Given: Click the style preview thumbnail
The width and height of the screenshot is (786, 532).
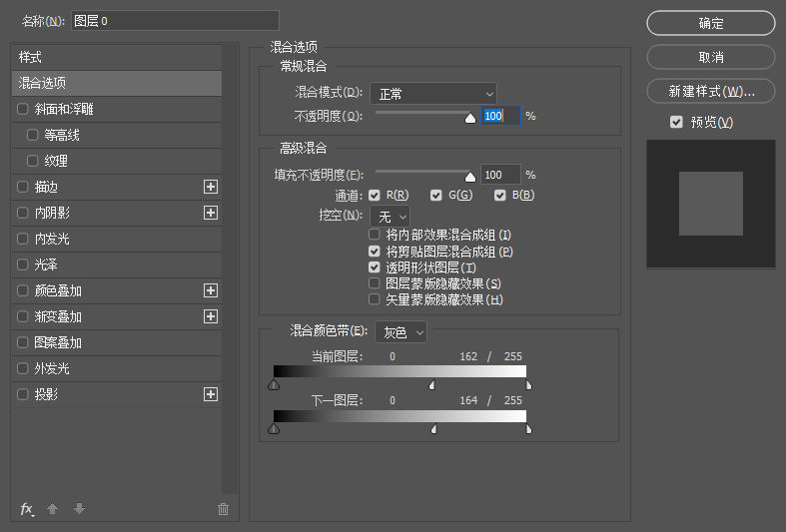Looking at the screenshot, I should [711, 204].
